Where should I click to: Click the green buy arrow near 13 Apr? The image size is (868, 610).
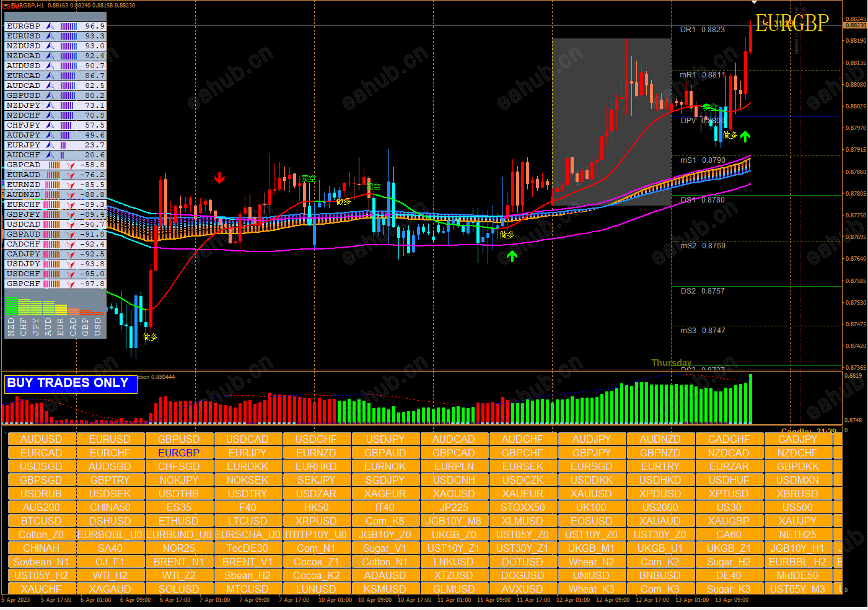pyautogui.click(x=745, y=136)
